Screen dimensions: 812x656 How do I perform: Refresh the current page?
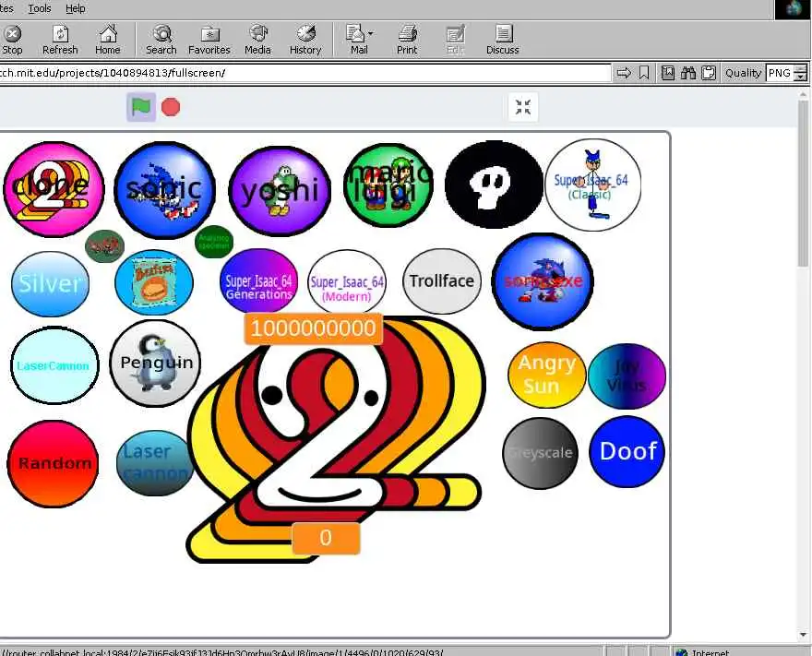click(x=60, y=40)
